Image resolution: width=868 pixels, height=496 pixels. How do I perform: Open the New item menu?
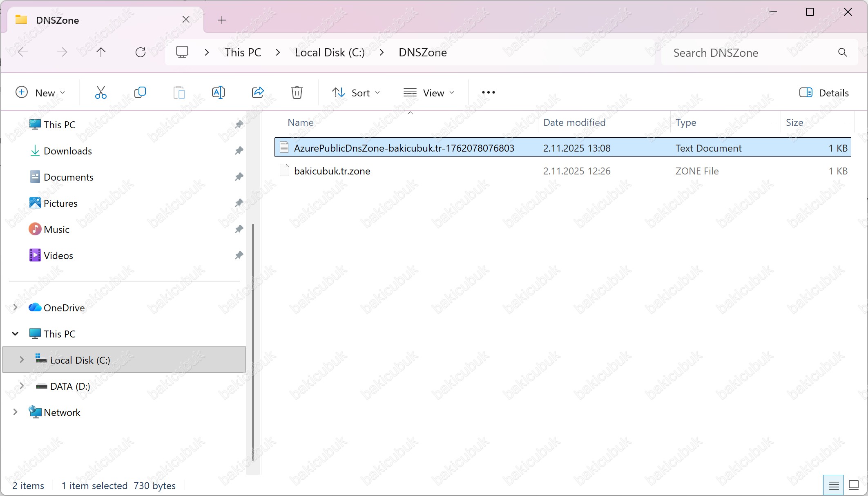[x=40, y=93]
